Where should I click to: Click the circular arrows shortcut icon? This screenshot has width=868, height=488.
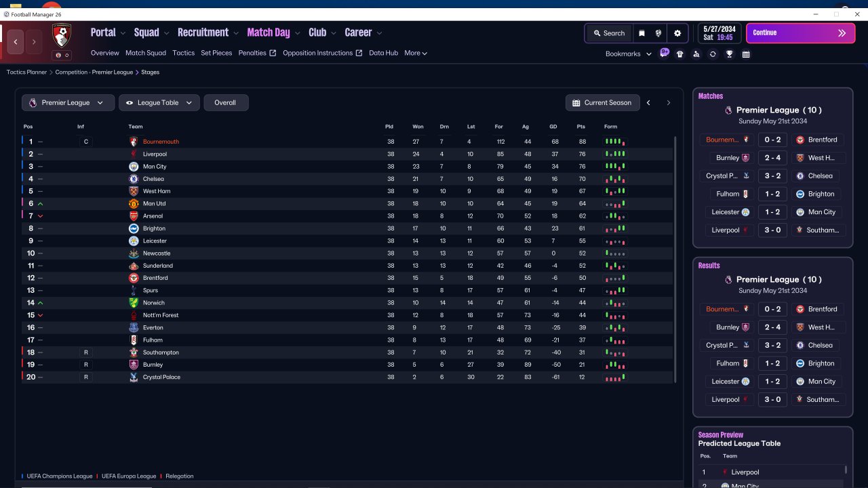[713, 54]
